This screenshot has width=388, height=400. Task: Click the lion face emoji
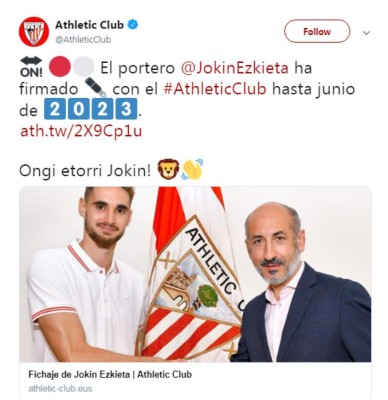168,170
